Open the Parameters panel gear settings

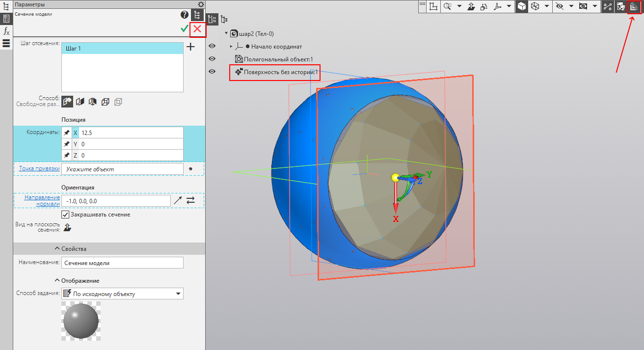coord(201,4)
